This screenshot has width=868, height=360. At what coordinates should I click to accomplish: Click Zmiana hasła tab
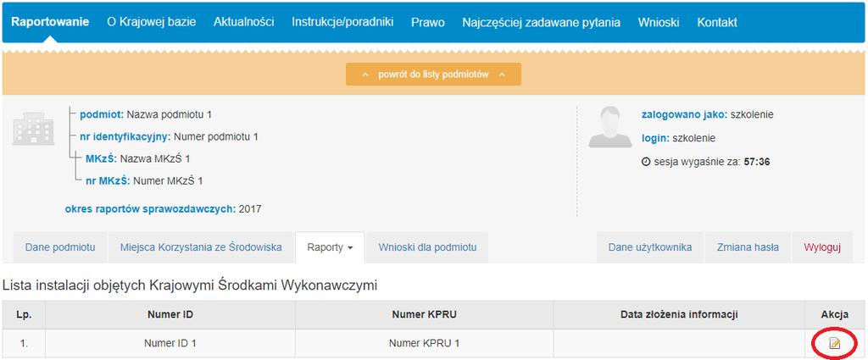click(x=748, y=247)
